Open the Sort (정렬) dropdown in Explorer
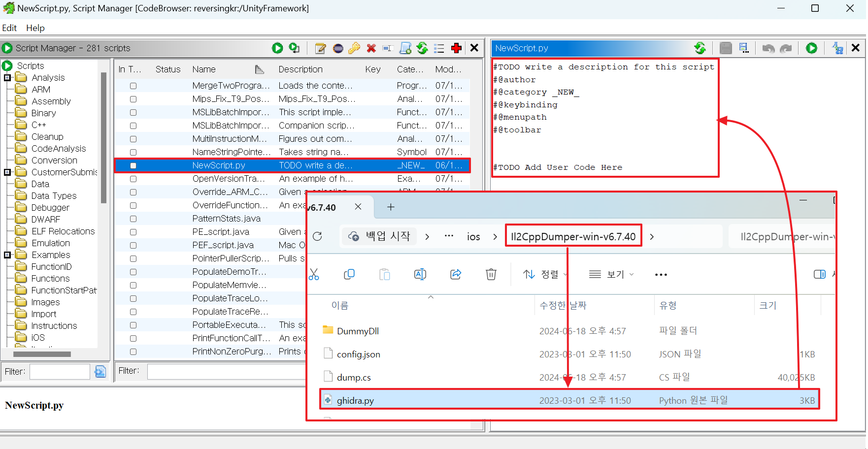 click(545, 274)
